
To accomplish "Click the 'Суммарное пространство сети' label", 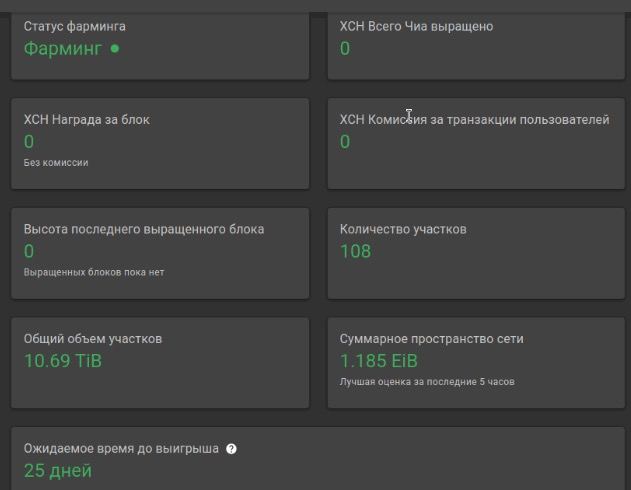I will tap(431, 339).
